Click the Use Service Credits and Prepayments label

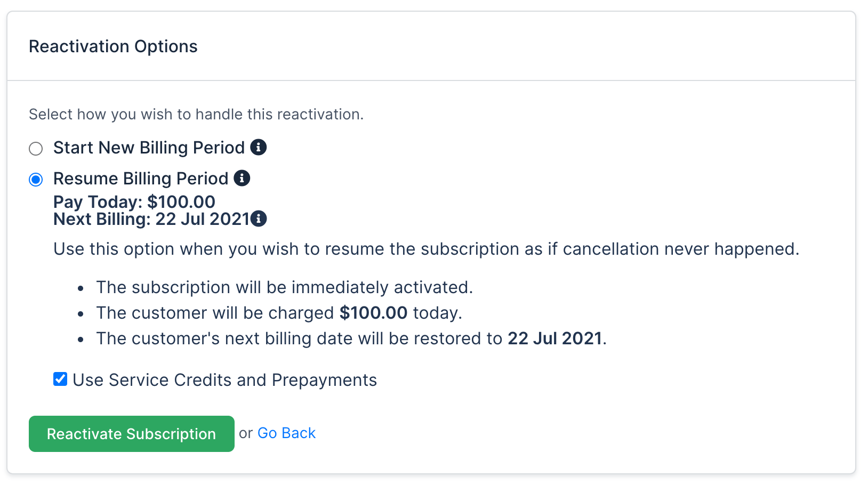click(224, 380)
